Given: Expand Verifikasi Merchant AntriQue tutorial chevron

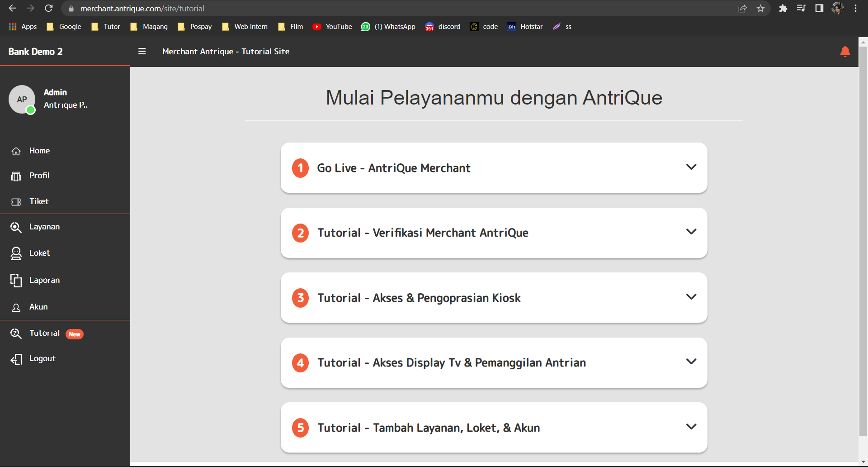Looking at the screenshot, I should [x=691, y=232].
